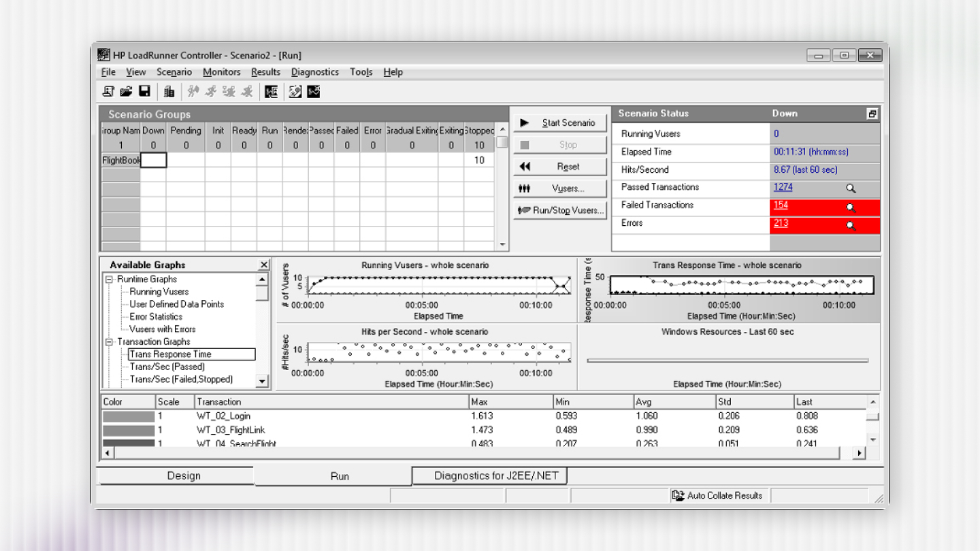The height and width of the screenshot is (551, 980).
Task: Select the Windows Resources graph pane
Action: [x=729, y=356]
